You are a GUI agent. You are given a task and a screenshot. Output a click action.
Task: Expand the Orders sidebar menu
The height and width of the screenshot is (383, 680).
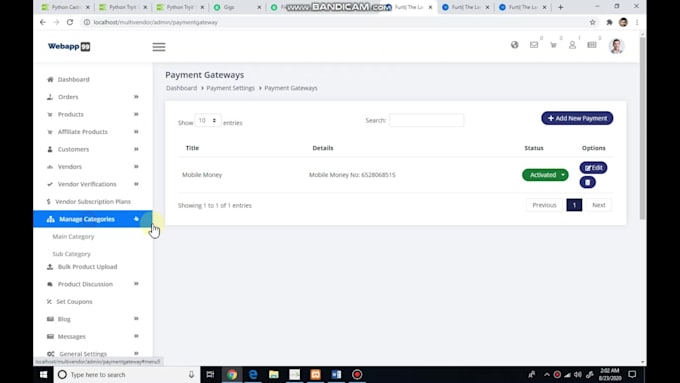(93, 97)
